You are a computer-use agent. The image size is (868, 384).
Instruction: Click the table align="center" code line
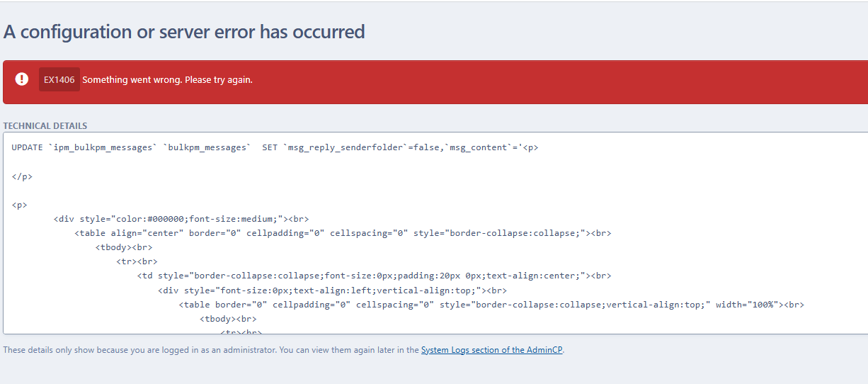click(x=343, y=233)
